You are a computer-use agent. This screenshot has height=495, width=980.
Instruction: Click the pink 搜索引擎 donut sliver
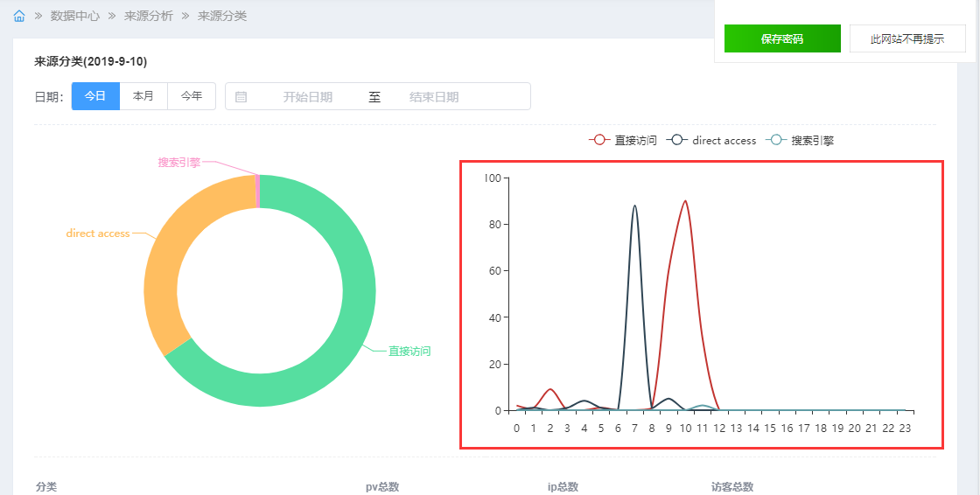pyautogui.click(x=257, y=191)
